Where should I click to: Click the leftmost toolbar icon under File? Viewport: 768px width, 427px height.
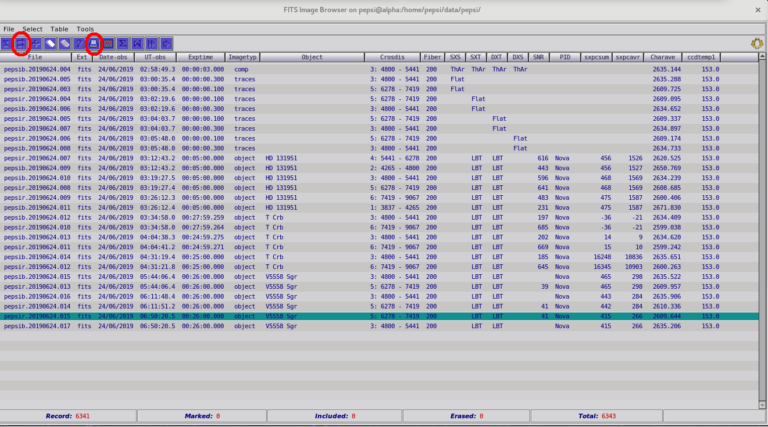click(6, 44)
